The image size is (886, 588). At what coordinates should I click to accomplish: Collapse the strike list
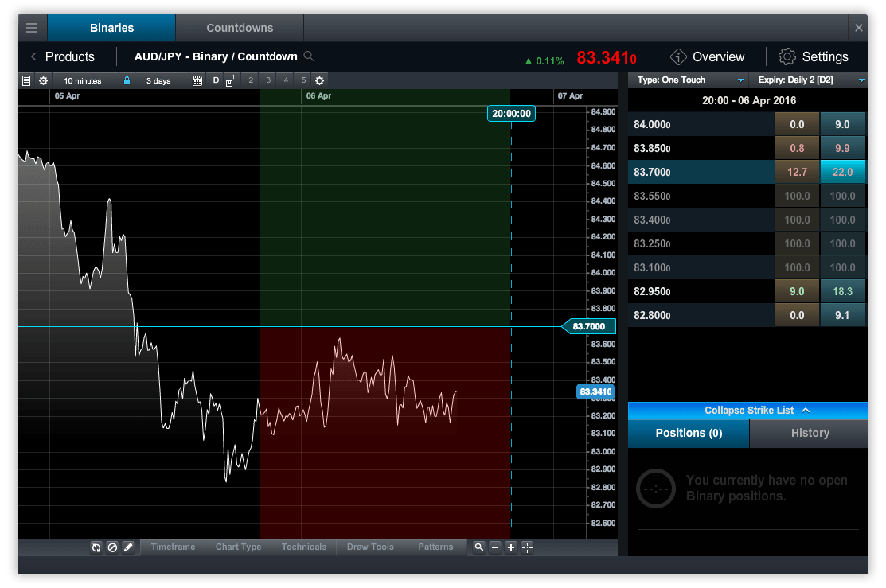point(748,410)
